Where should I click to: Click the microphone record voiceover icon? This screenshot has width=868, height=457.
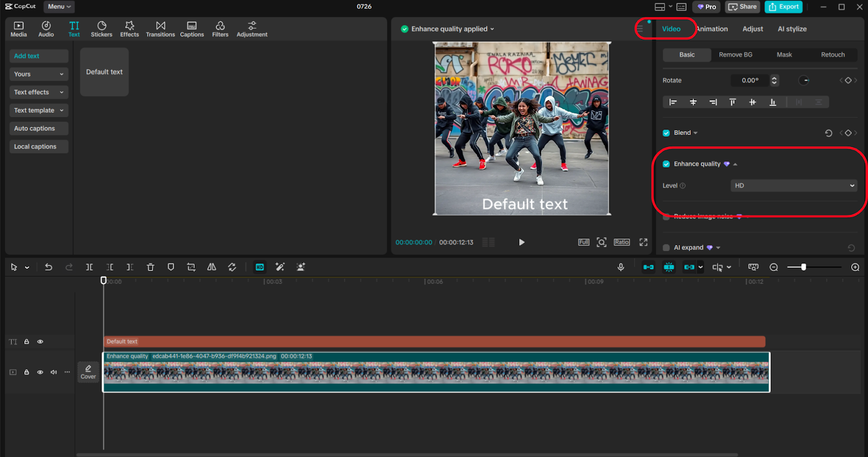[x=621, y=267]
